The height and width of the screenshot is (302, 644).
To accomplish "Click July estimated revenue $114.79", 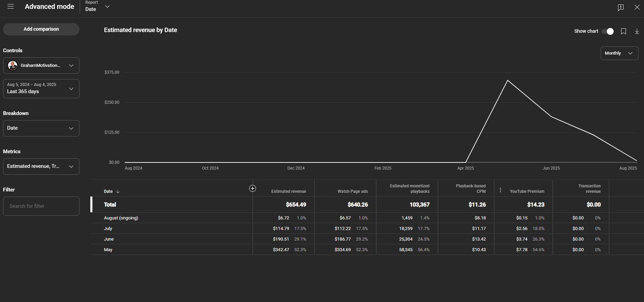I will (281, 229).
